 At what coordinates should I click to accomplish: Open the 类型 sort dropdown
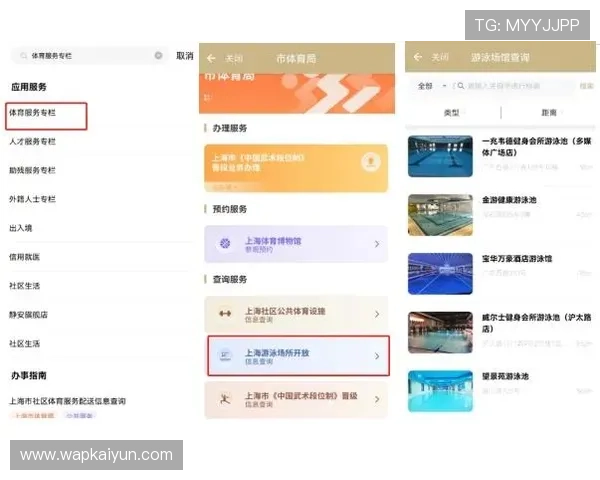coord(453,113)
